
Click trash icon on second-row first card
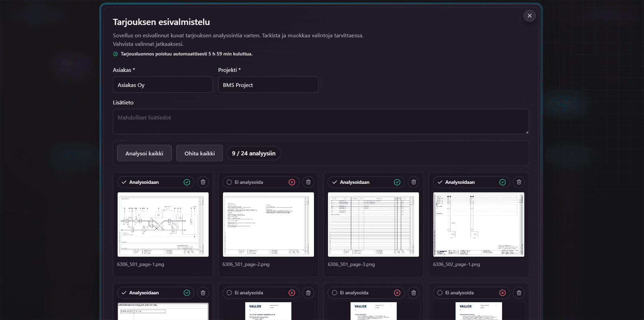[203, 293]
